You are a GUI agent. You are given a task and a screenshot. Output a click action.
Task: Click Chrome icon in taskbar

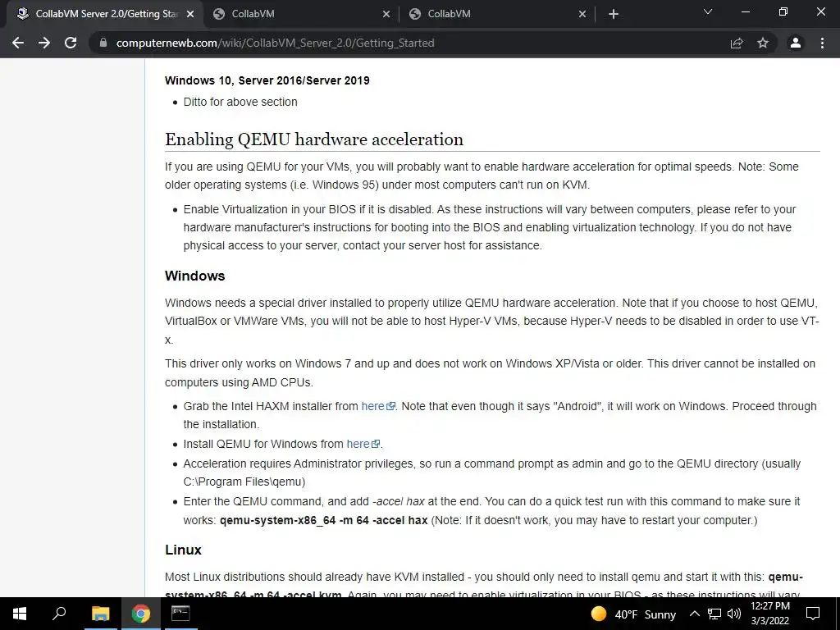pyautogui.click(x=140, y=614)
